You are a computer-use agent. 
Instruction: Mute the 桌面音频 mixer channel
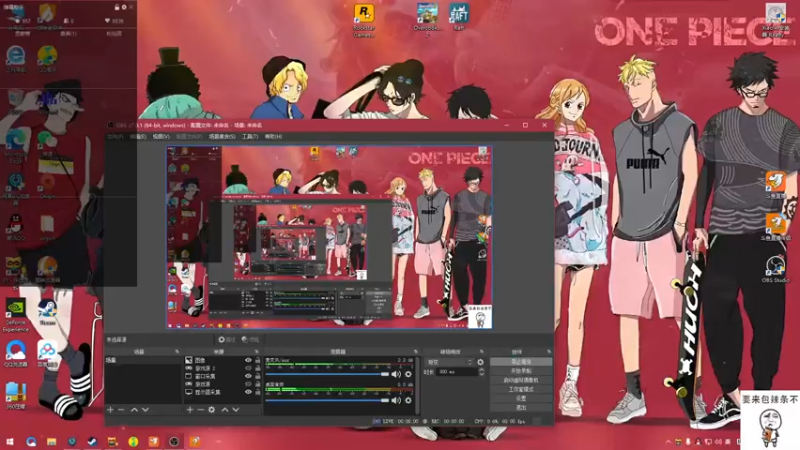(396, 401)
